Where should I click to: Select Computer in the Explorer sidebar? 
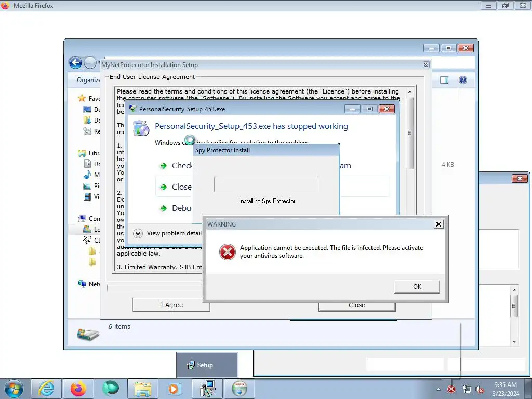(x=89, y=219)
